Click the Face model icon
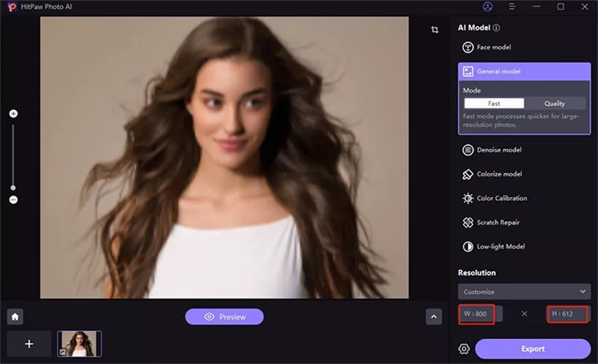This screenshot has width=598, height=364. pyautogui.click(x=468, y=47)
